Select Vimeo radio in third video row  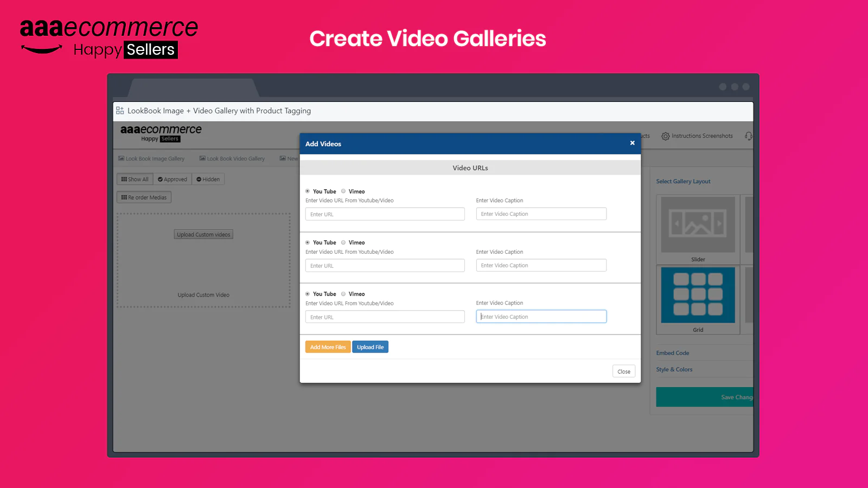(343, 294)
